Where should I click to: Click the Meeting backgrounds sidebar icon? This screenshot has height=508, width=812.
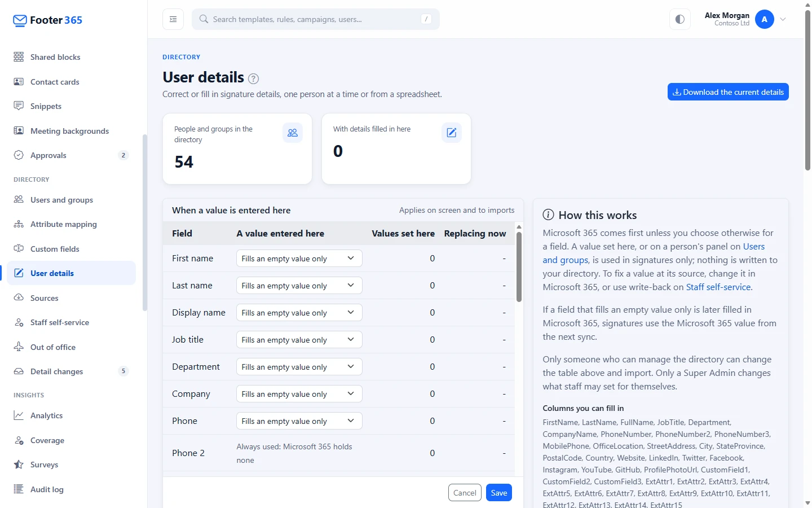click(x=19, y=131)
